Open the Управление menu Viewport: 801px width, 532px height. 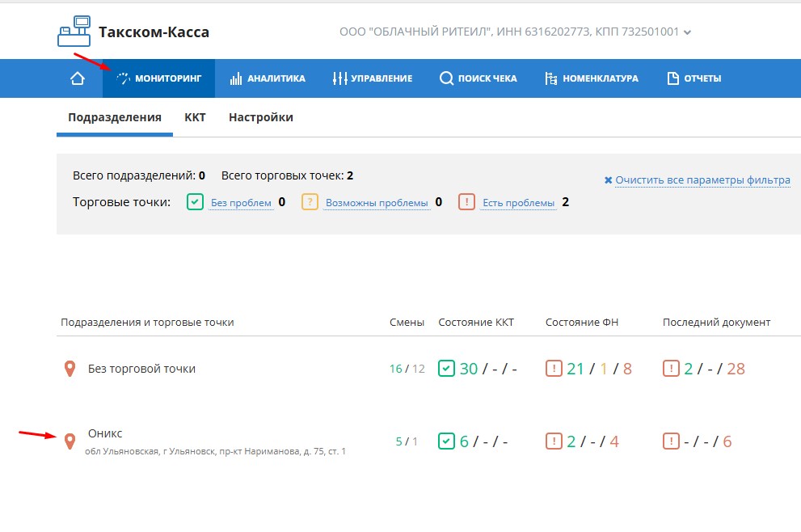click(372, 78)
